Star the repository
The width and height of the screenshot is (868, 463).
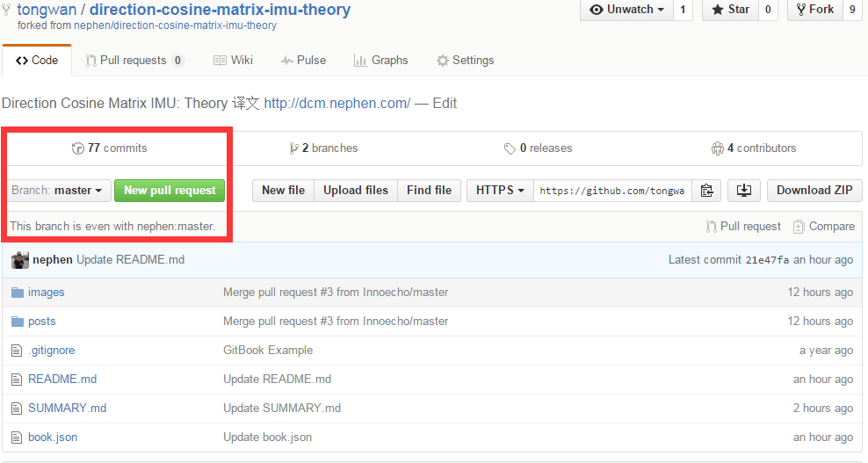[730, 10]
